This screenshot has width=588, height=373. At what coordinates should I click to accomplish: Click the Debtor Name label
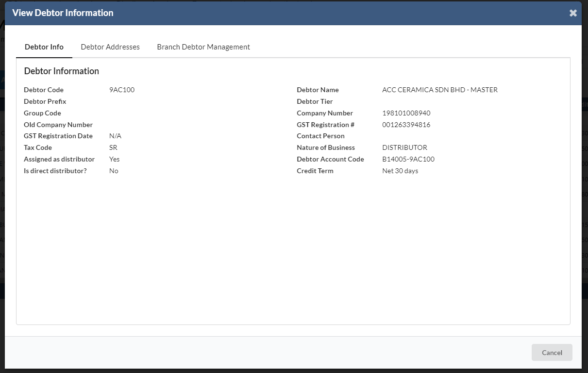click(x=318, y=90)
